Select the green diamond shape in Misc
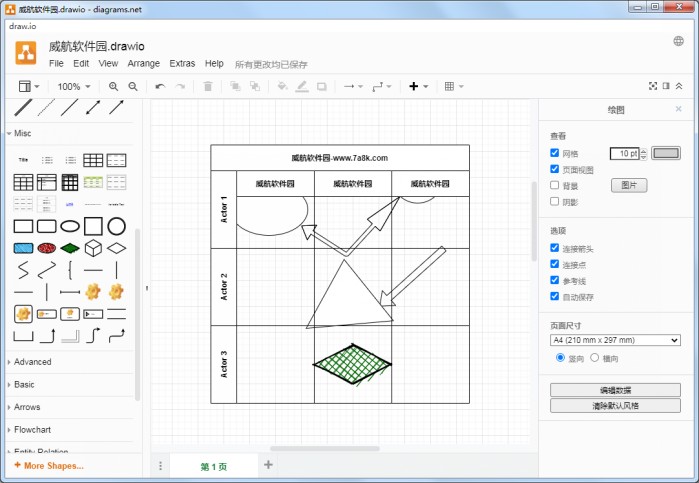The image size is (699, 483). [69, 247]
